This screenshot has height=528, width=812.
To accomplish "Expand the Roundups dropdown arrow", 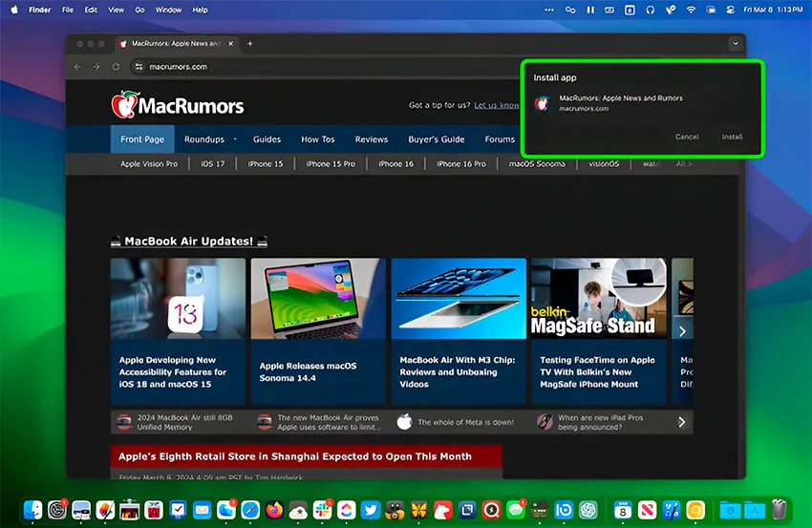I will click(235, 139).
